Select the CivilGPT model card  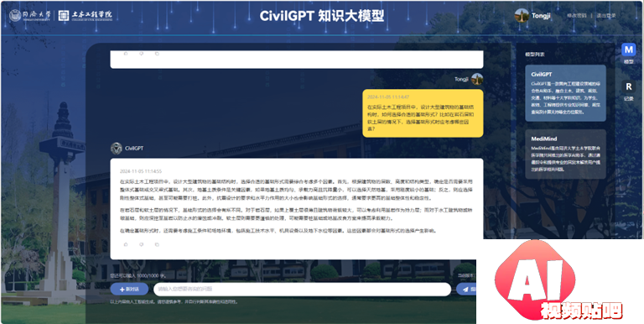[565, 93]
